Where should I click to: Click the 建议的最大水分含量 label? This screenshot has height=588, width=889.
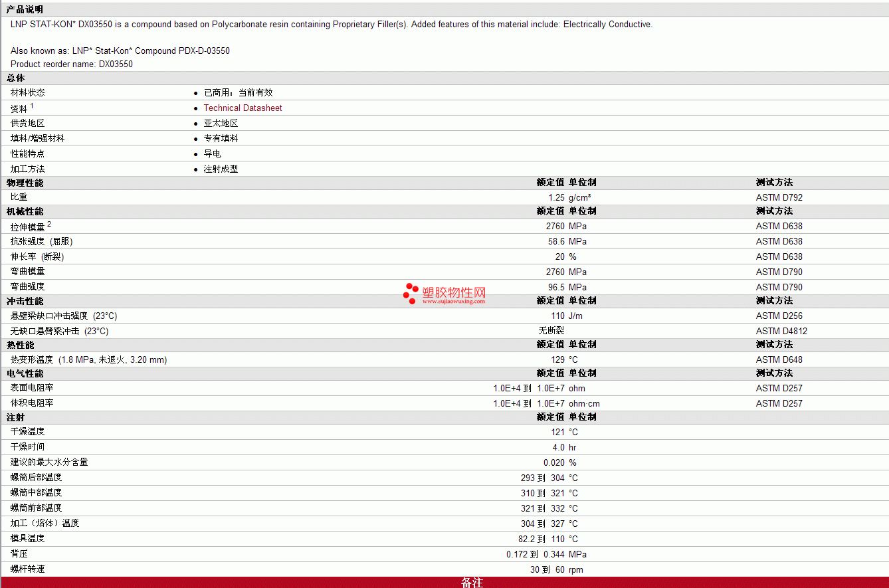(x=49, y=462)
